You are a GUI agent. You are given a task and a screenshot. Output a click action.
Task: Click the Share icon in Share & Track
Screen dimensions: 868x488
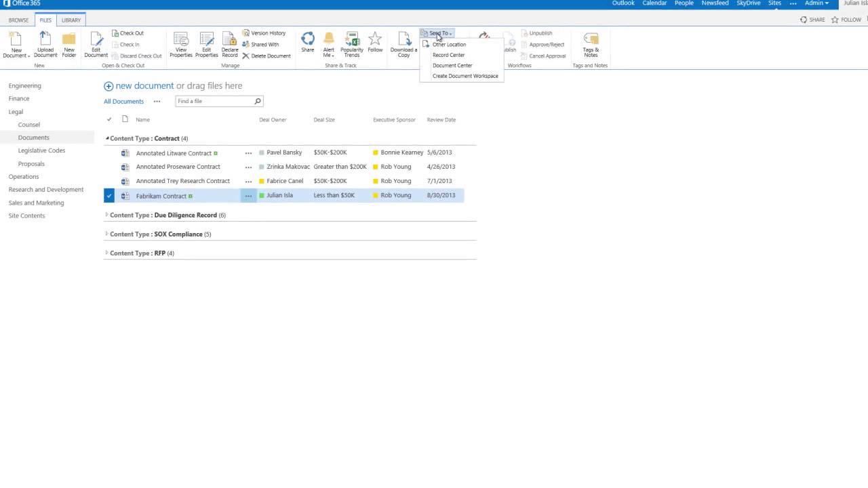(308, 43)
